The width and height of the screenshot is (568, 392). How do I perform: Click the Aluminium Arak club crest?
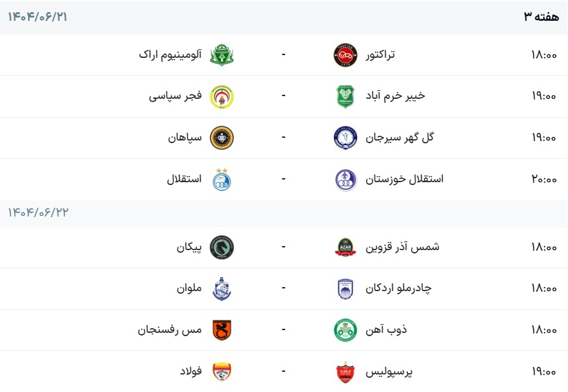pos(221,55)
